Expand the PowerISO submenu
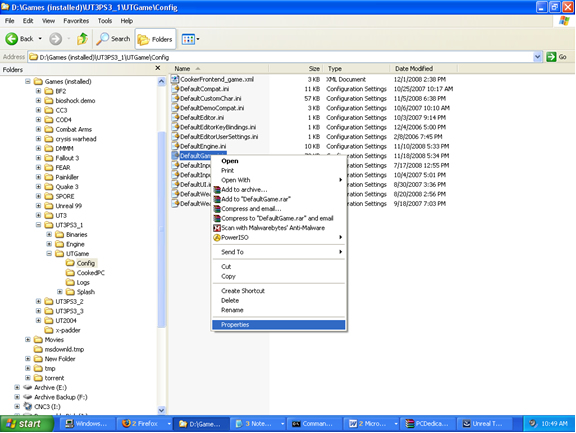 [x=279, y=237]
